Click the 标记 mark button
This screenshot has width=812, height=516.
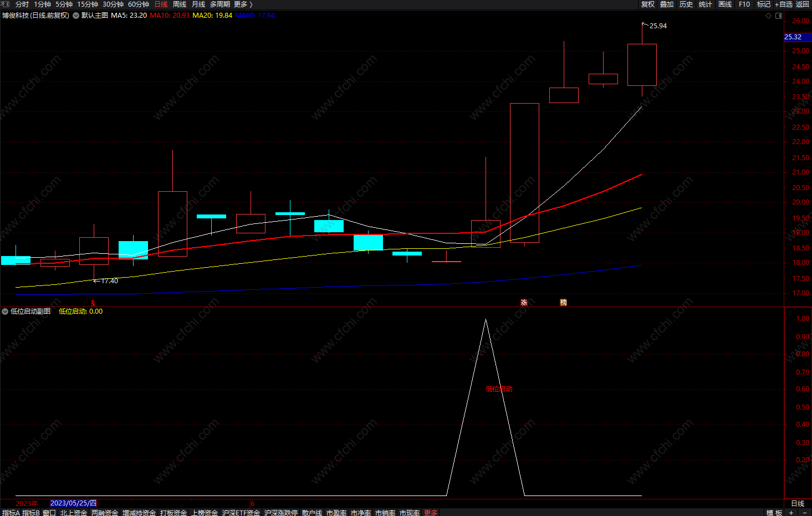coord(764,4)
